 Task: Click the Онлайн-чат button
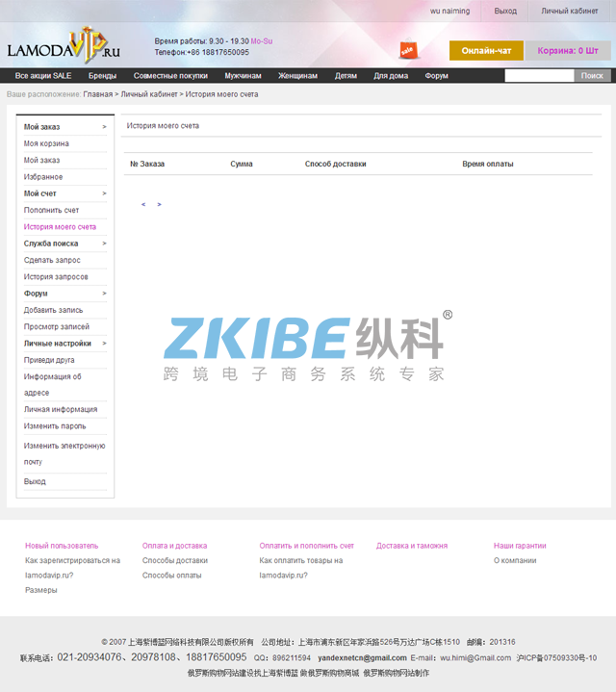point(486,51)
